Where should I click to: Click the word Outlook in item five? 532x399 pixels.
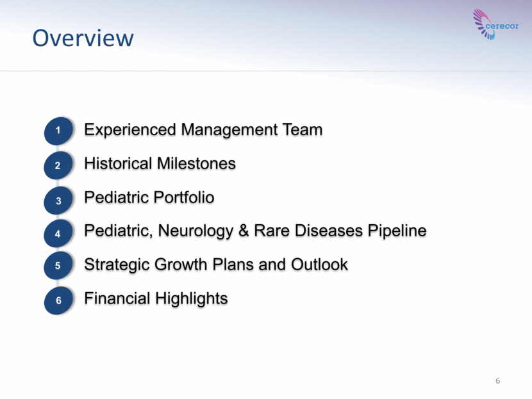tap(319, 265)
